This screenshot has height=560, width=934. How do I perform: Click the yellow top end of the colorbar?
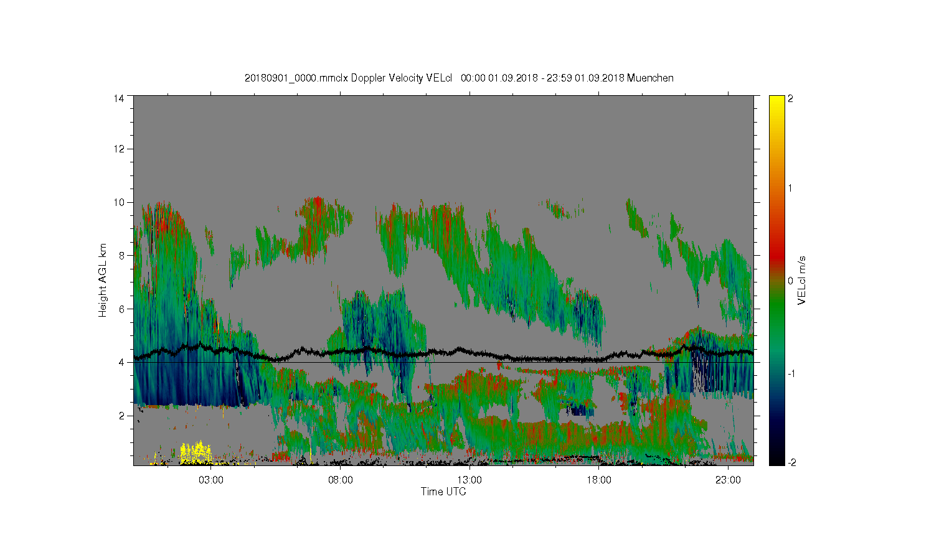coord(776,103)
